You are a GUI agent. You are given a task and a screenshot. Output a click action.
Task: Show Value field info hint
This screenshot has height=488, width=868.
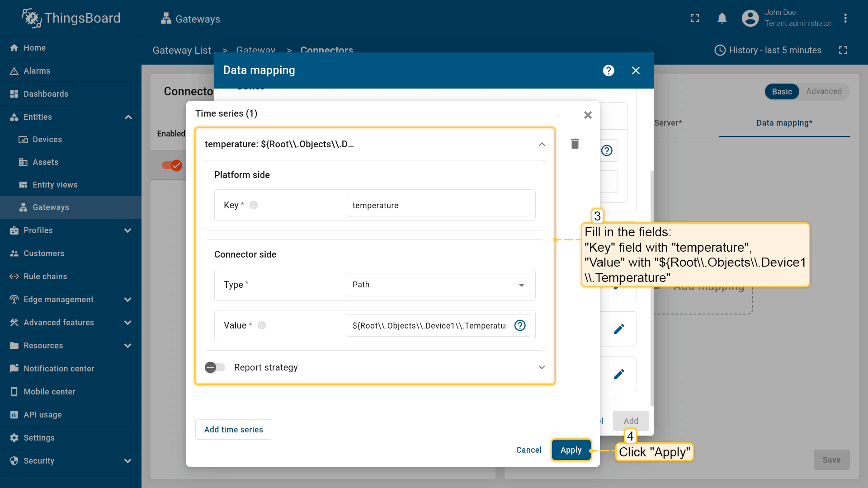click(x=262, y=325)
